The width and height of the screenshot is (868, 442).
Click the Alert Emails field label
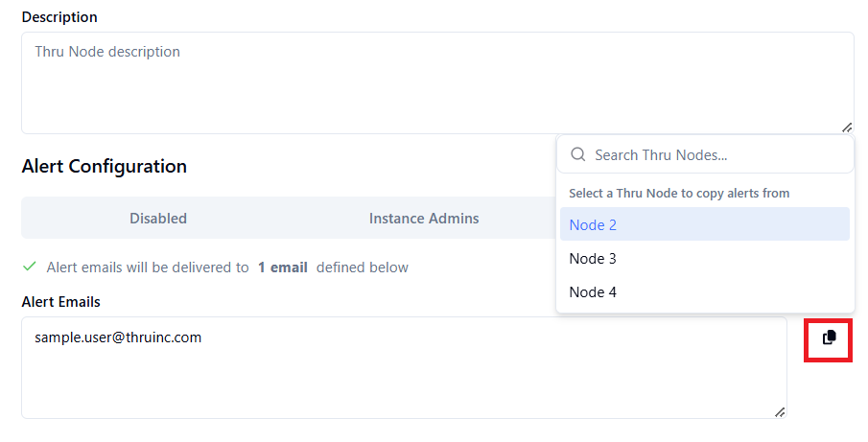point(61,302)
